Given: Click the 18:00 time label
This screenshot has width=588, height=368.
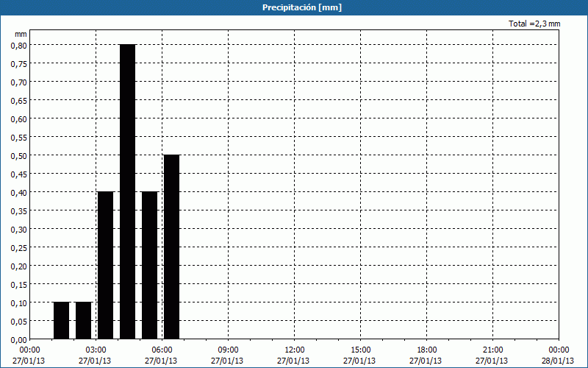Looking at the screenshot, I should pyautogui.click(x=427, y=350).
